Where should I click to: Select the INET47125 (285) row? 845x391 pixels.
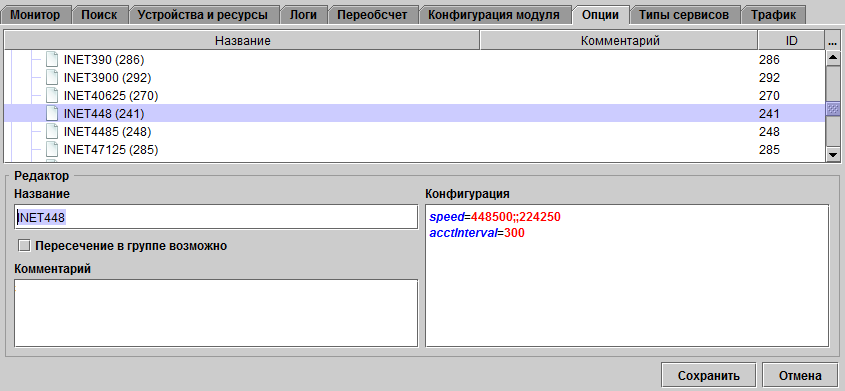pyautogui.click(x=414, y=149)
